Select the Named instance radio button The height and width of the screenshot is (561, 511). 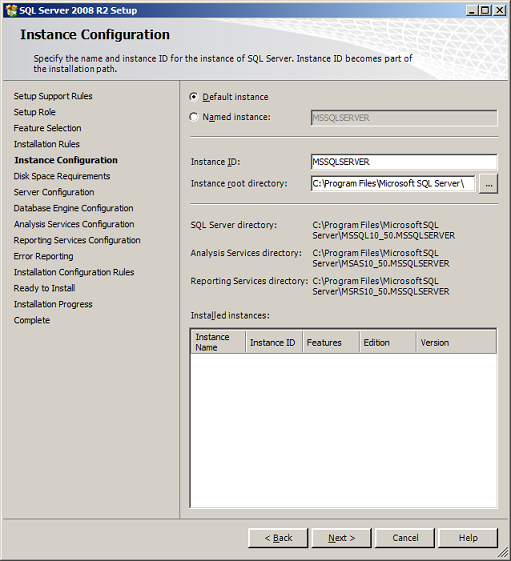click(x=194, y=117)
